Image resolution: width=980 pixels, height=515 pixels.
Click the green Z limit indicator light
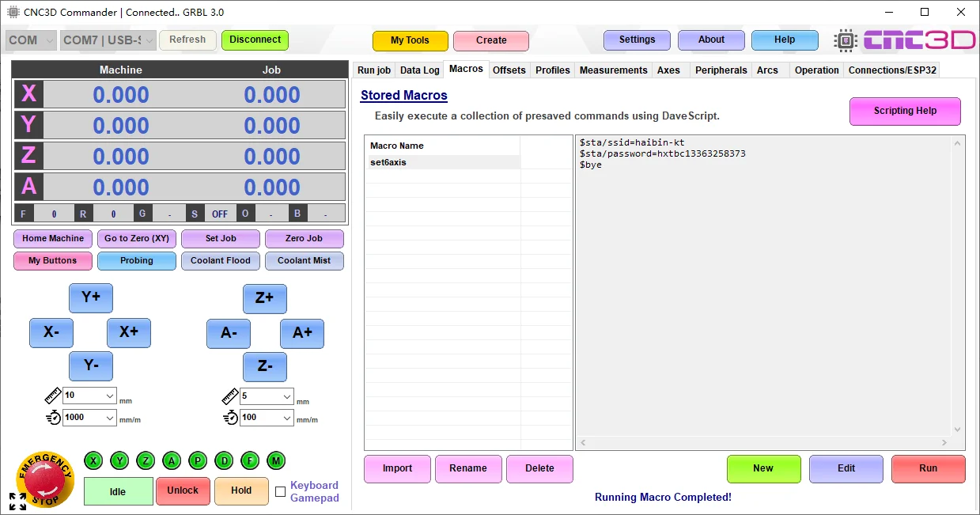click(x=146, y=460)
